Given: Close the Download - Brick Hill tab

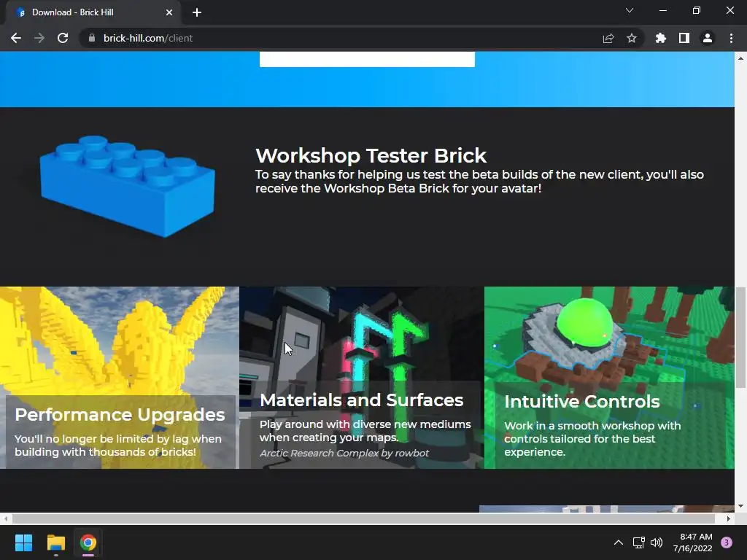Looking at the screenshot, I should pyautogui.click(x=169, y=12).
